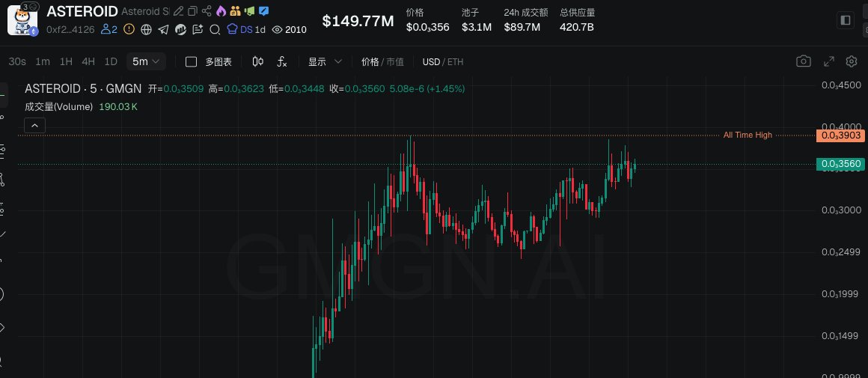Open the 5m interval dropdown
This screenshot has width=868, height=378.
click(146, 61)
